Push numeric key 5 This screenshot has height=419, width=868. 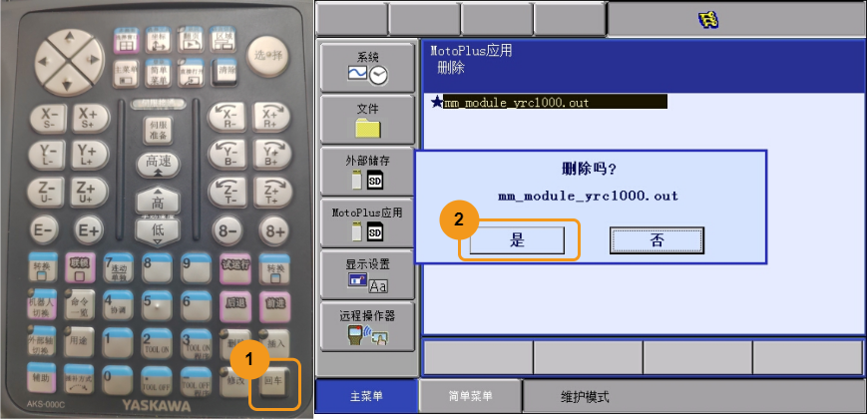[x=157, y=306]
